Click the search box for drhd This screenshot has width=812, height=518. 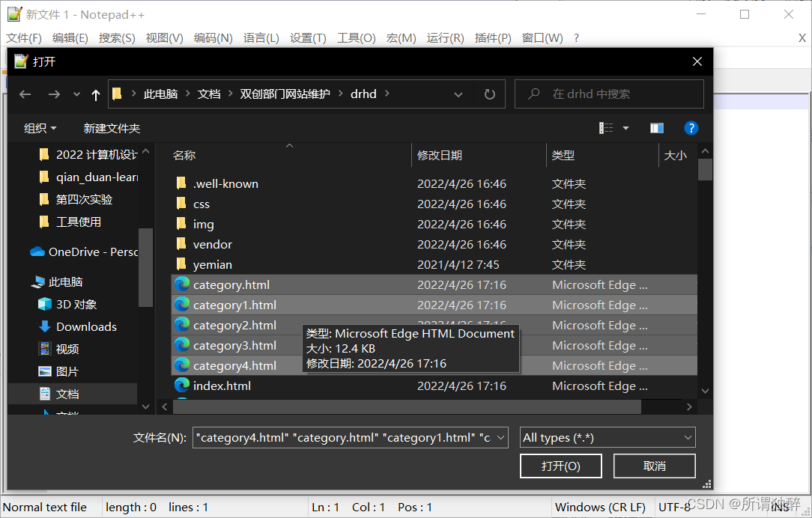(609, 94)
